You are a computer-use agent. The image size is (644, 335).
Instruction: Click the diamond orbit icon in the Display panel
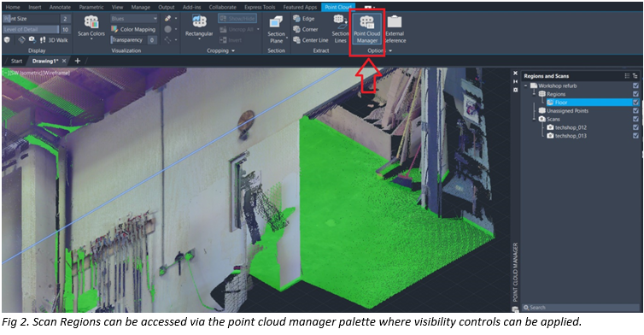pos(21,40)
